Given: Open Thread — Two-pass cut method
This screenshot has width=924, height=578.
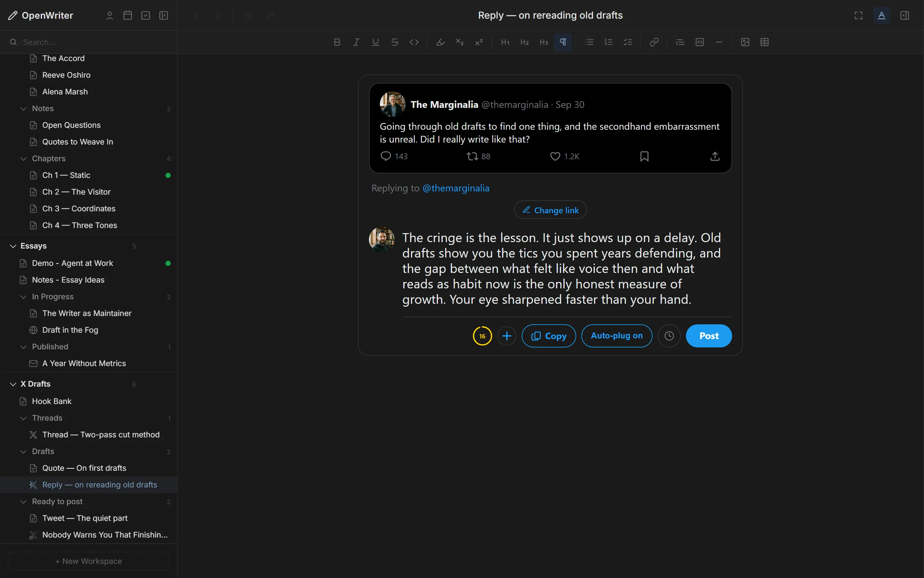Looking at the screenshot, I should (89, 435).
